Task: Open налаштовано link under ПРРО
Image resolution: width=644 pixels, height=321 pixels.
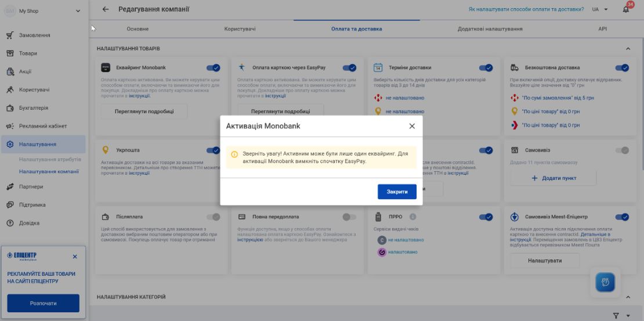Action: click(x=403, y=252)
